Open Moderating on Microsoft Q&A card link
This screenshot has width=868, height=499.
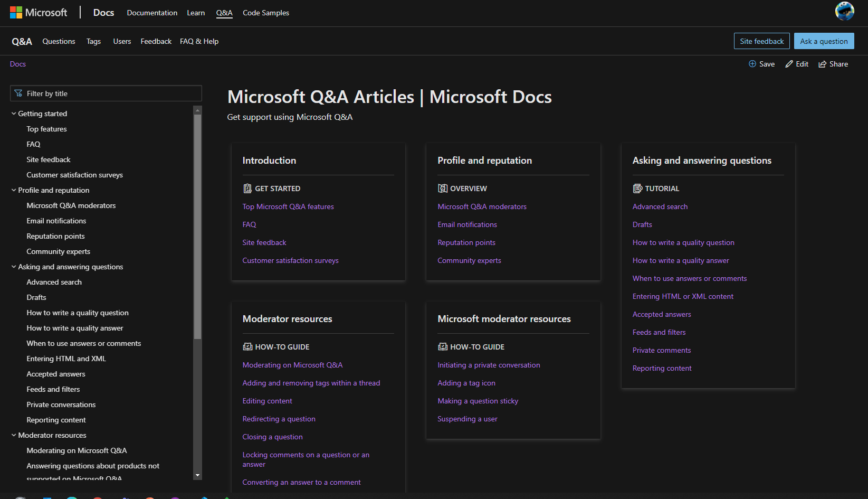point(292,365)
